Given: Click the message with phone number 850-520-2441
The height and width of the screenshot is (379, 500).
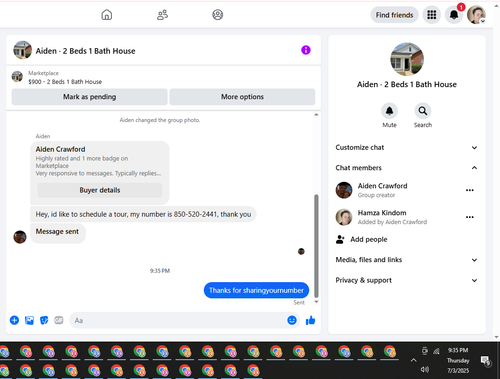Looking at the screenshot, I should pos(143,214).
